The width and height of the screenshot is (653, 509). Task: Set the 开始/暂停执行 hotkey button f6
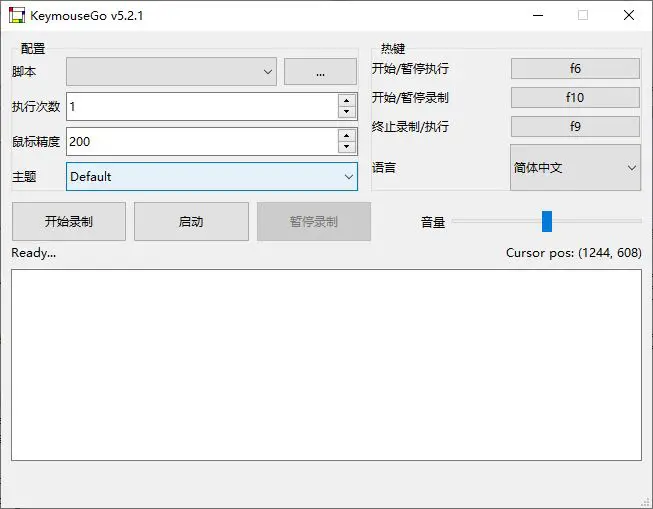575,68
